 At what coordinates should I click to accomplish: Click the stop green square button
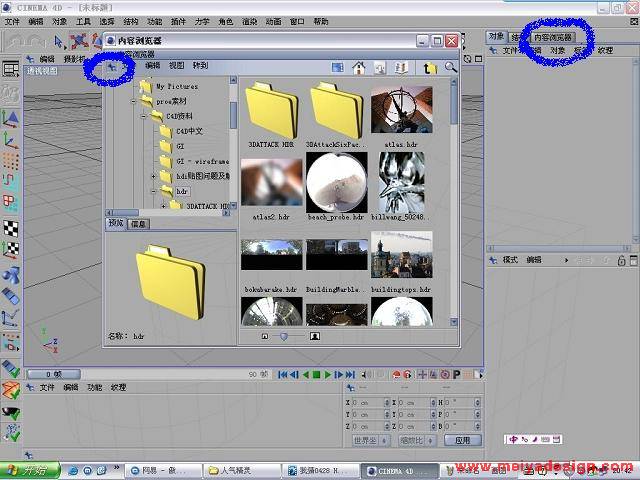pyautogui.click(x=316, y=374)
